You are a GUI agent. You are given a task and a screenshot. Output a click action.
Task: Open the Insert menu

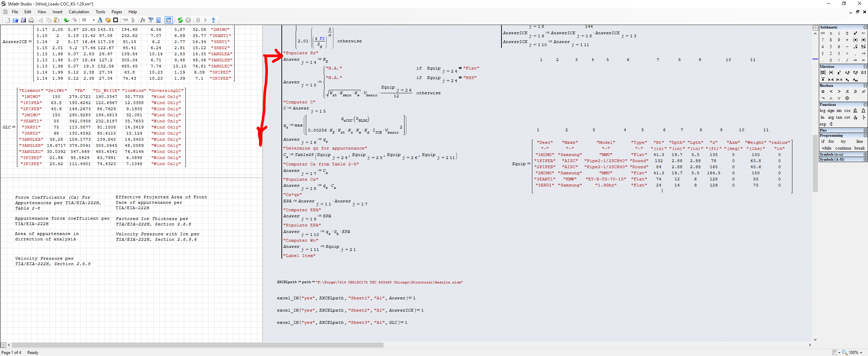pyautogui.click(x=57, y=12)
